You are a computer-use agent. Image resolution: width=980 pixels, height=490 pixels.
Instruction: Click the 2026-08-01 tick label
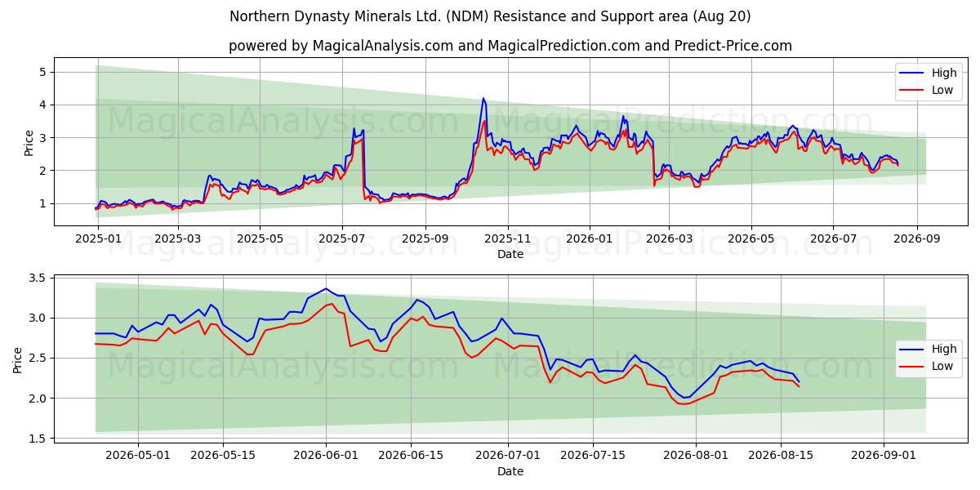[697, 454]
